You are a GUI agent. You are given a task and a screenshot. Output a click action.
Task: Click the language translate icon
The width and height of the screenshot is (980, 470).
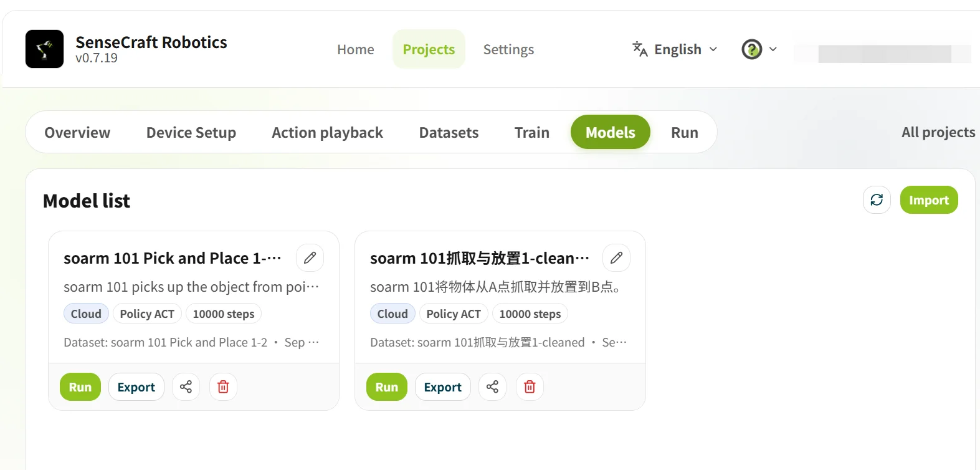(640, 49)
